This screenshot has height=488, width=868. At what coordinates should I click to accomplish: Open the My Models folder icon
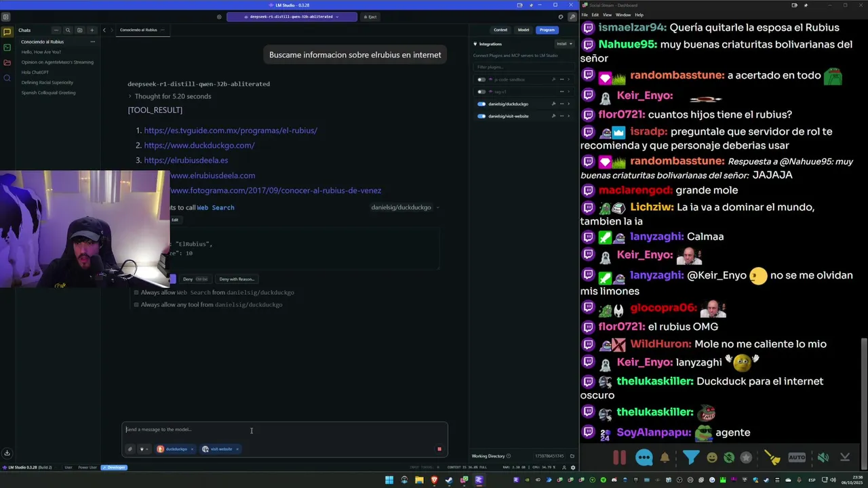point(7,62)
